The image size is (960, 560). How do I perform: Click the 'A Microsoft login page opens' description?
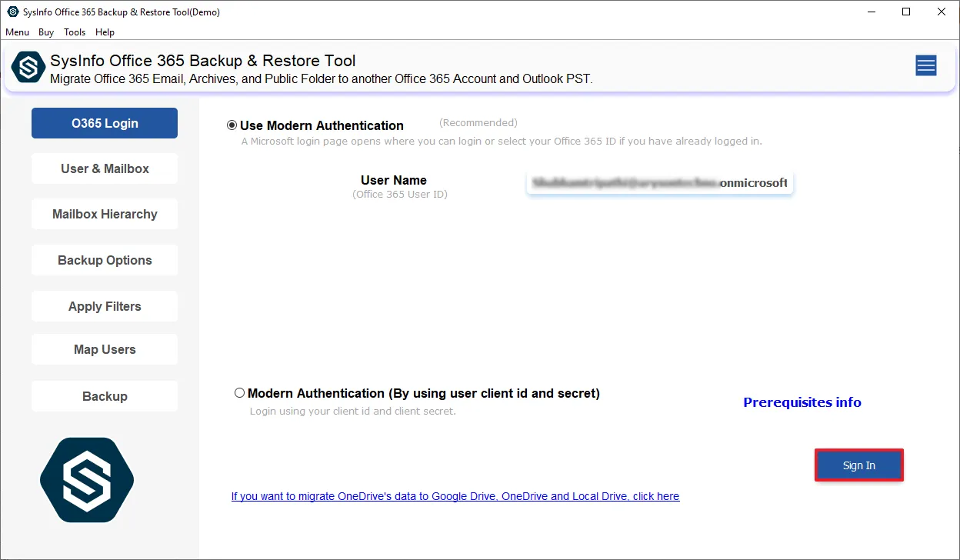(502, 142)
